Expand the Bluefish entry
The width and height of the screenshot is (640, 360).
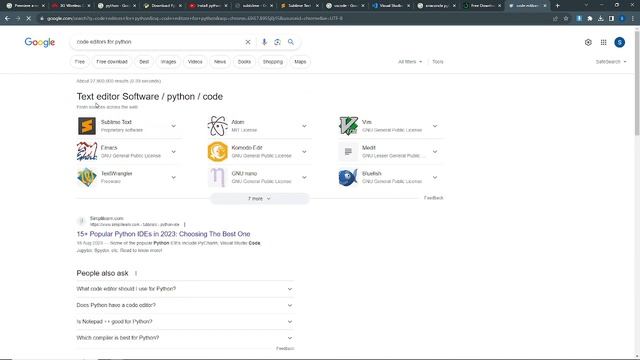point(435,178)
